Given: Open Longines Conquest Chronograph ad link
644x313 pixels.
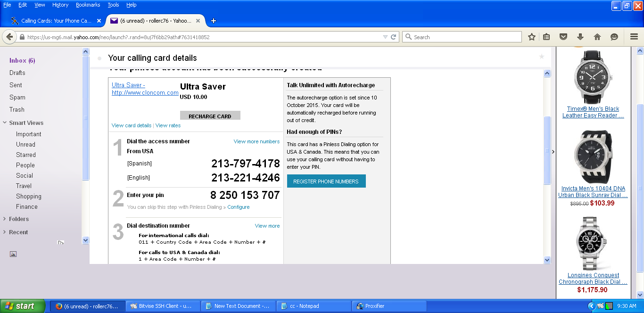Looking at the screenshot, I should point(593,278).
